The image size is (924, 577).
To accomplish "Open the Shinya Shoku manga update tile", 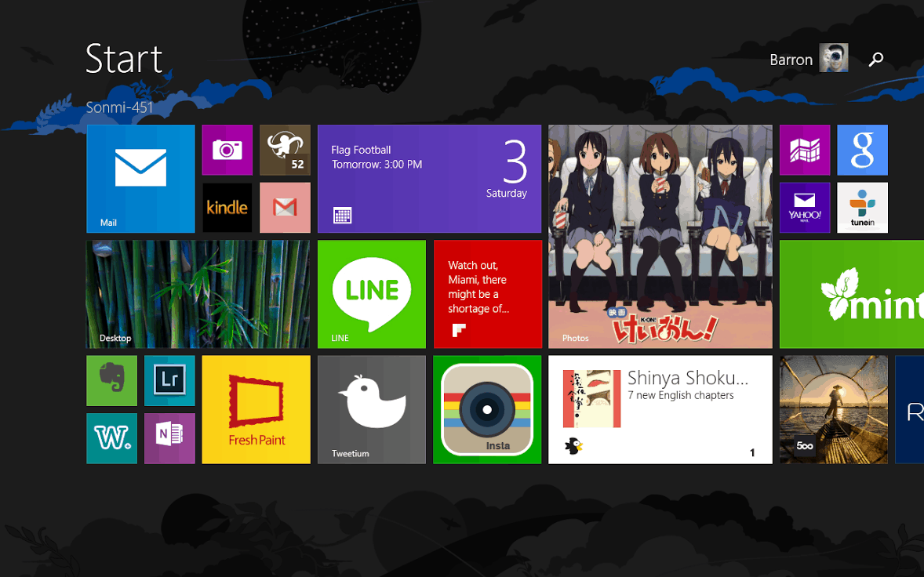I will 660,409.
